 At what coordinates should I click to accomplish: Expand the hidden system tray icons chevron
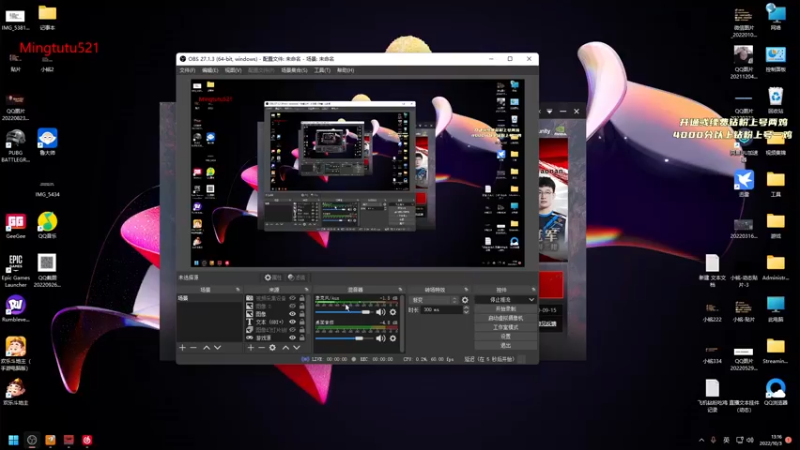click(702, 440)
